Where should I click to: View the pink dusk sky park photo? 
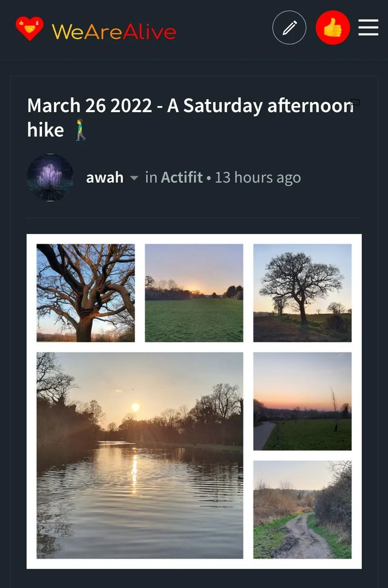[302, 401]
